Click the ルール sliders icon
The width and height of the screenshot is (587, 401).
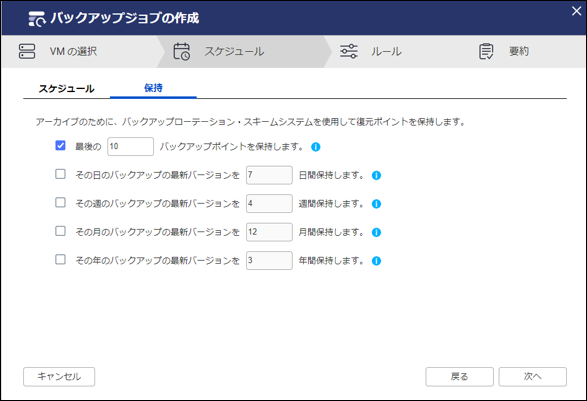(349, 51)
